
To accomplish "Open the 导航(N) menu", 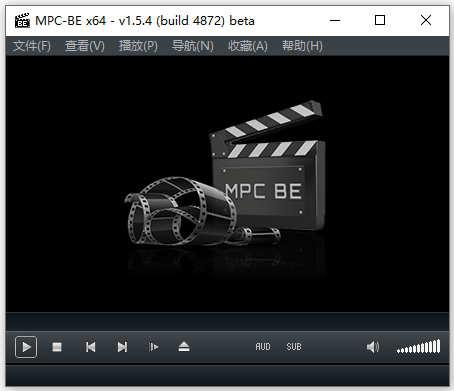I will pyautogui.click(x=193, y=46).
